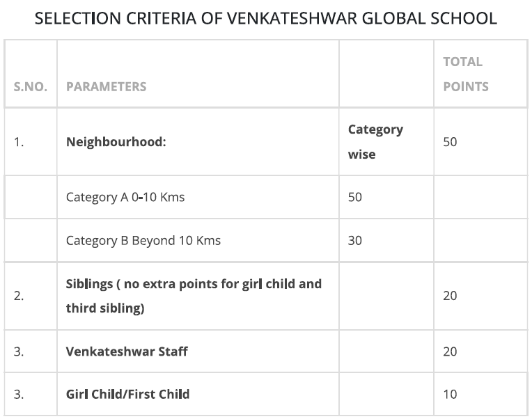Select the Girl Child/First Child cell

(127, 394)
